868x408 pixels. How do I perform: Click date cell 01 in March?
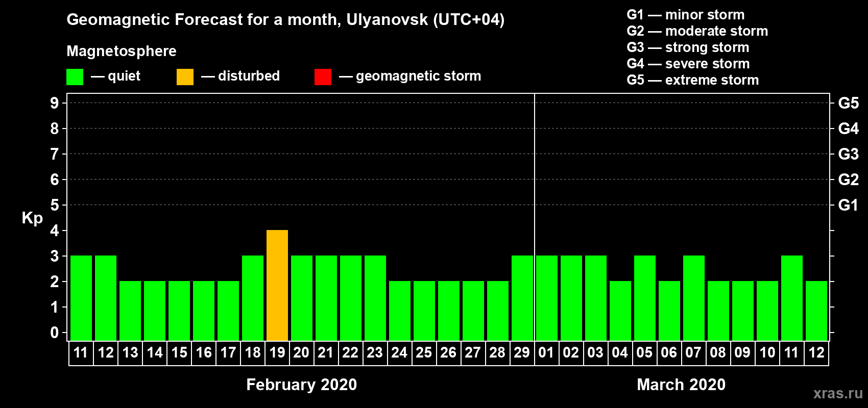pos(547,353)
